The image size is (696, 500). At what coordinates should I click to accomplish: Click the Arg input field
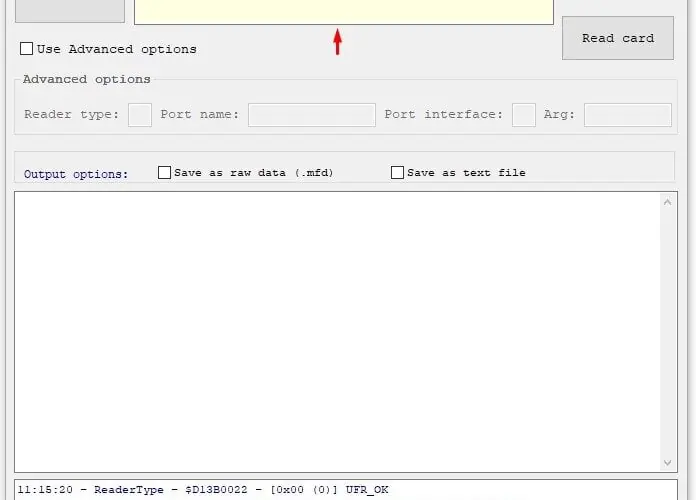(628, 115)
